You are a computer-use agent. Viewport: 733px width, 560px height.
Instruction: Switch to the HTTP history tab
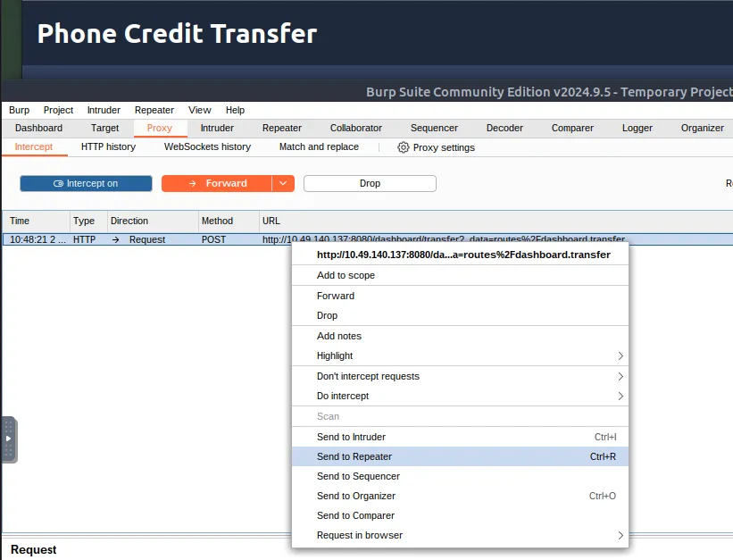[x=108, y=146]
